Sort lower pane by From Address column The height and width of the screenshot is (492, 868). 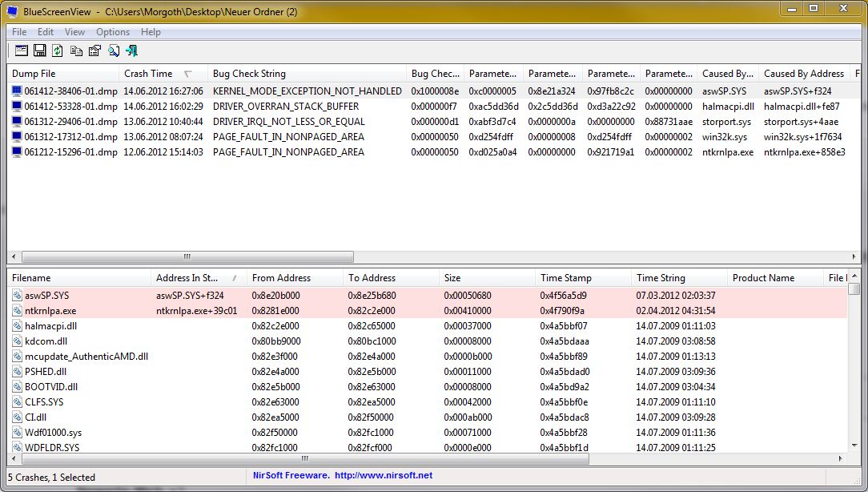[295, 278]
